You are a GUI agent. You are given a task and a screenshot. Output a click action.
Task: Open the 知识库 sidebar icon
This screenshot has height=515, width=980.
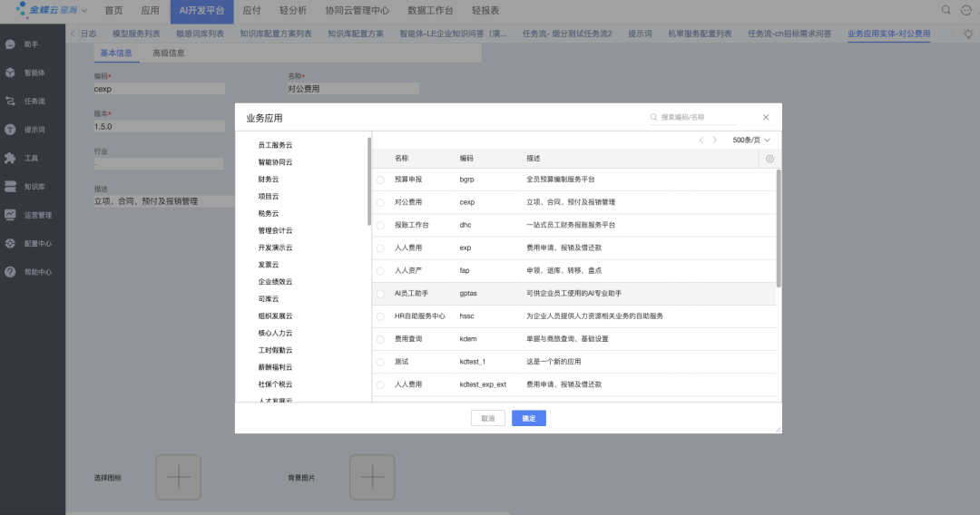[10, 187]
